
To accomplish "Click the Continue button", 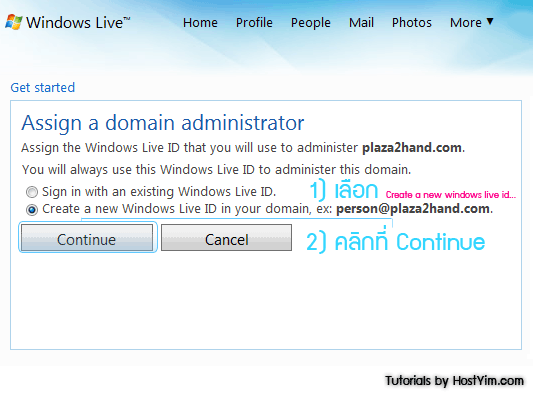I will pyautogui.click(x=87, y=238).
